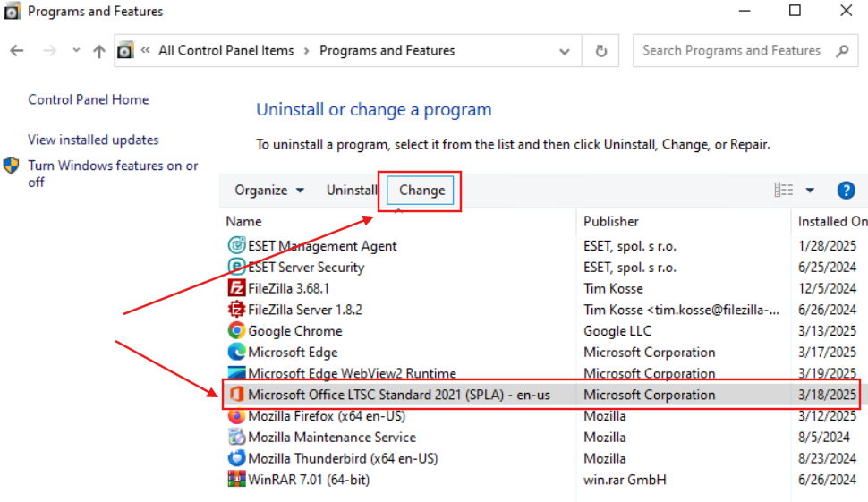Go up one level with up arrow

tap(99, 51)
